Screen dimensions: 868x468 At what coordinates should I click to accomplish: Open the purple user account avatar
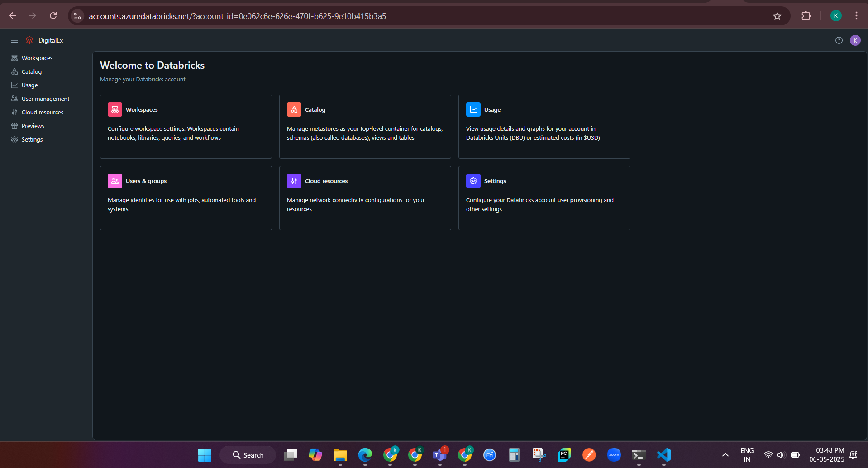(x=855, y=40)
